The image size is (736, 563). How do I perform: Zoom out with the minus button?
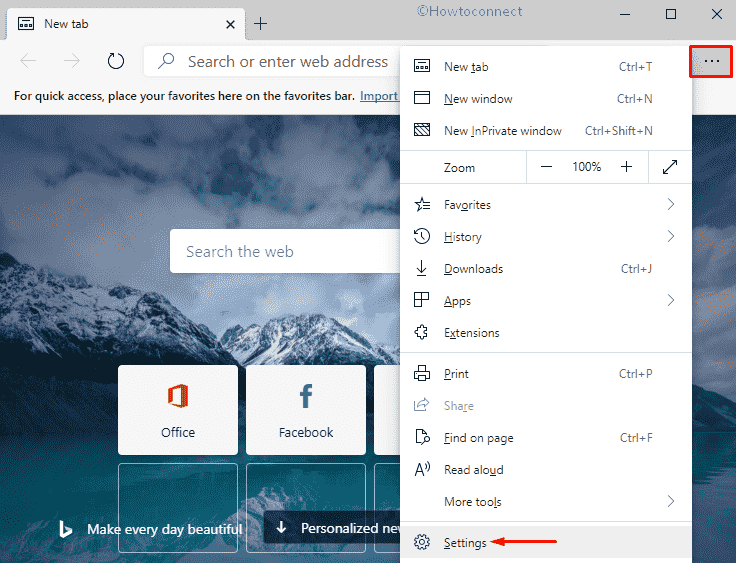pyautogui.click(x=546, y=167)
